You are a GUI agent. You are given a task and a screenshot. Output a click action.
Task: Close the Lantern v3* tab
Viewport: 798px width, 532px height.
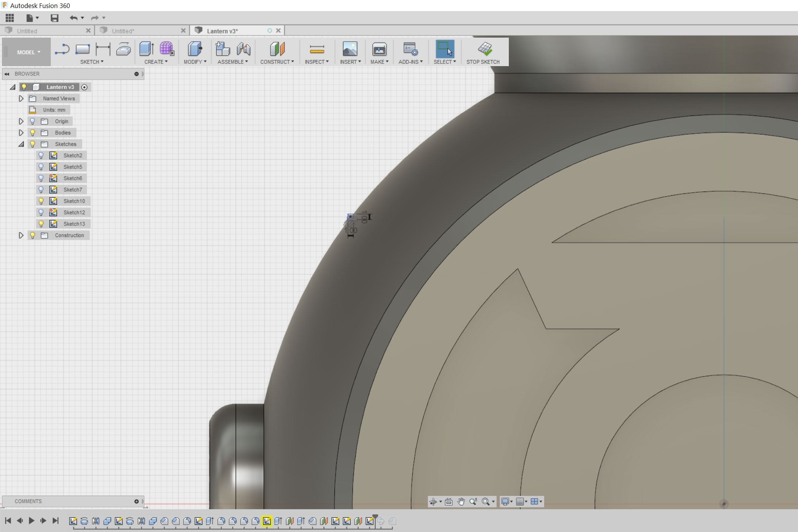[278, 31]
